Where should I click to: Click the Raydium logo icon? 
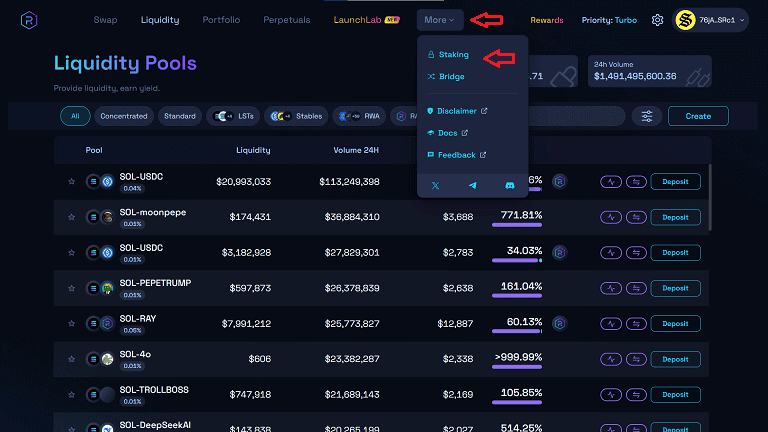point(29,20)
